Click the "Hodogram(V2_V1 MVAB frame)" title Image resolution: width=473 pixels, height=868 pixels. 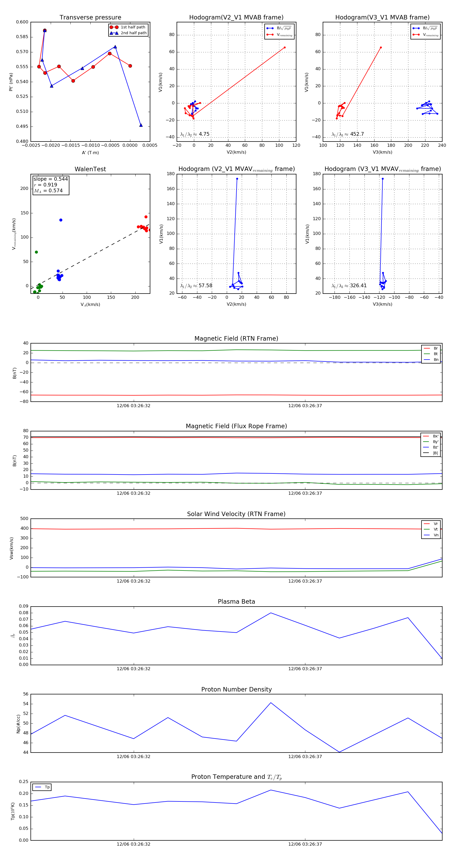(x=236, y=18)
